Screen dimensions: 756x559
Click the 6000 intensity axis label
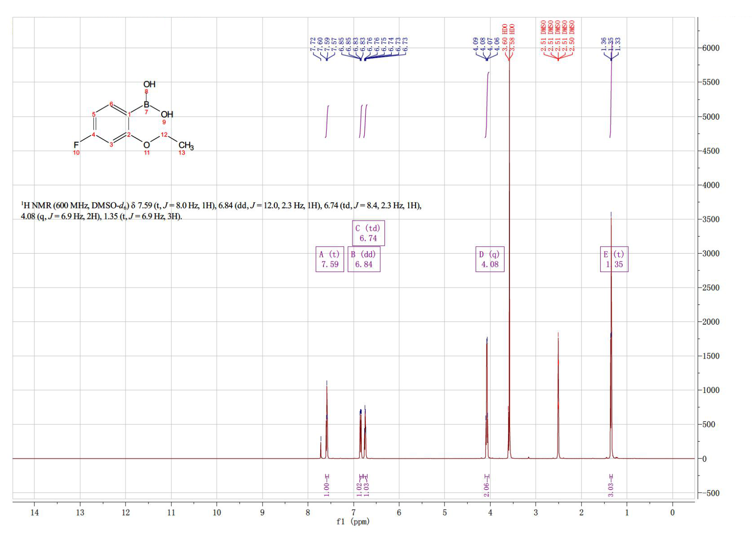(710, 48)
